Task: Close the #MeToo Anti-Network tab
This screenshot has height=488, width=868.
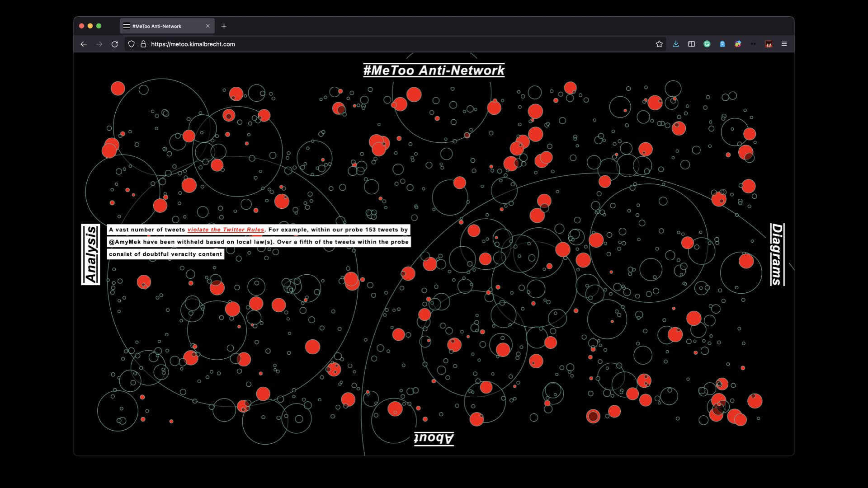Action: pyautogui.click(x=208, y=26)
